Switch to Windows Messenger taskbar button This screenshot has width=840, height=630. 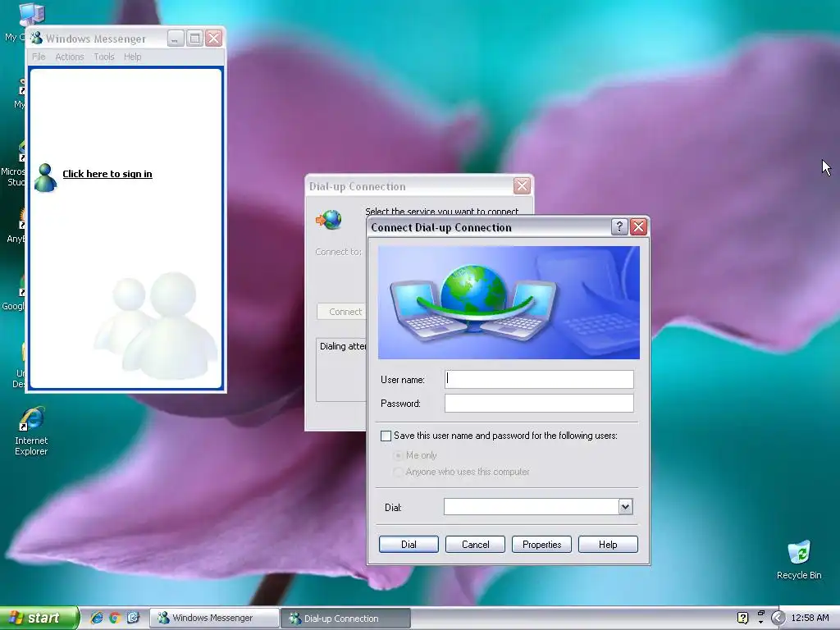coord(214,618)
